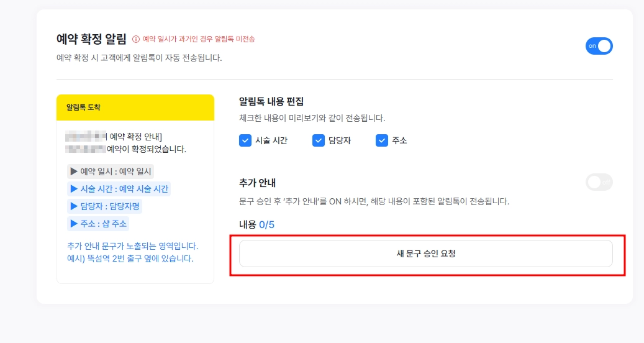The height and width of the screenshot is (343, 644).
Task: Click the blue triangle icon before 담당자
Action: [74, 206]
